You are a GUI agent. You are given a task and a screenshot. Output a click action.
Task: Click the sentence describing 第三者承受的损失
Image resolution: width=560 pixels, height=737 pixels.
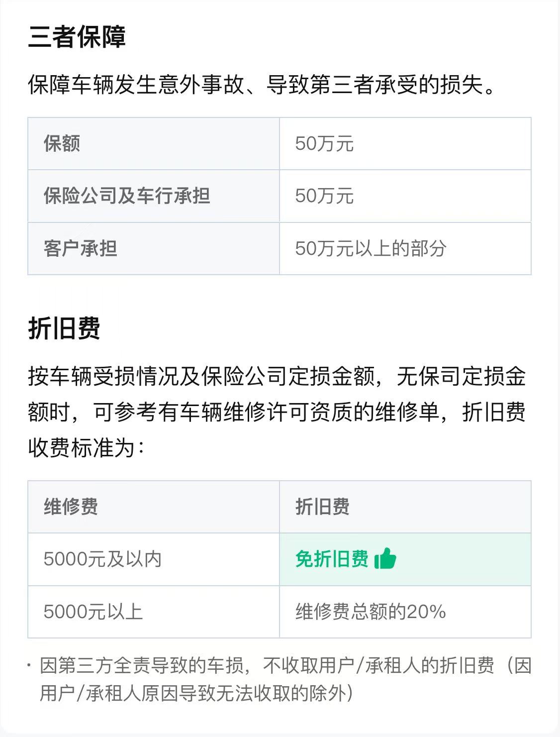click(x=262, y=85)
